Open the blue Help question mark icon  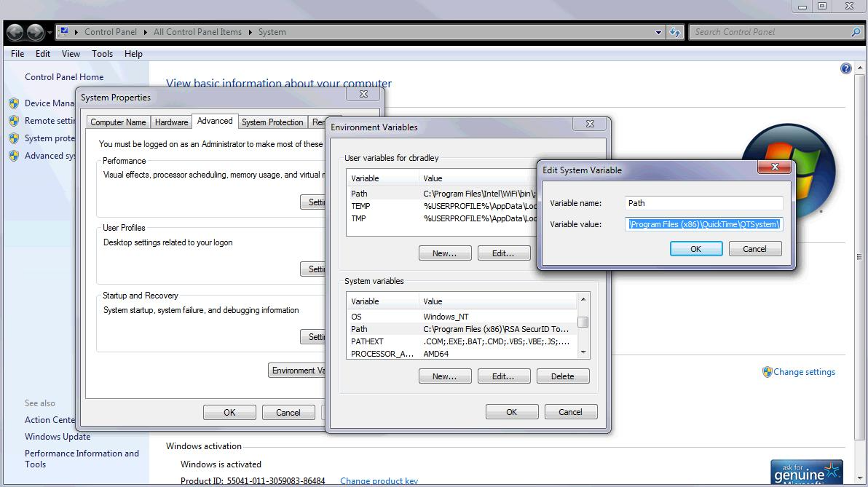[845, 68]
